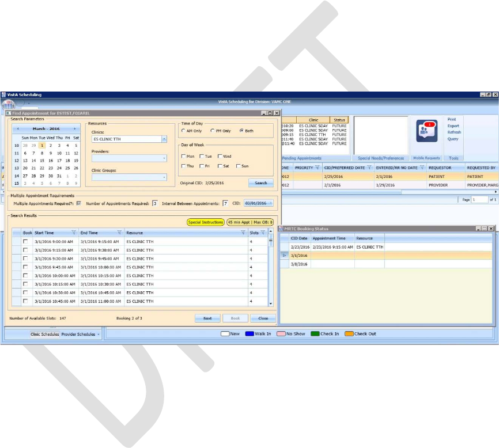Click Print in Tools group
499x448 pixels.
[x=452, y=119]
